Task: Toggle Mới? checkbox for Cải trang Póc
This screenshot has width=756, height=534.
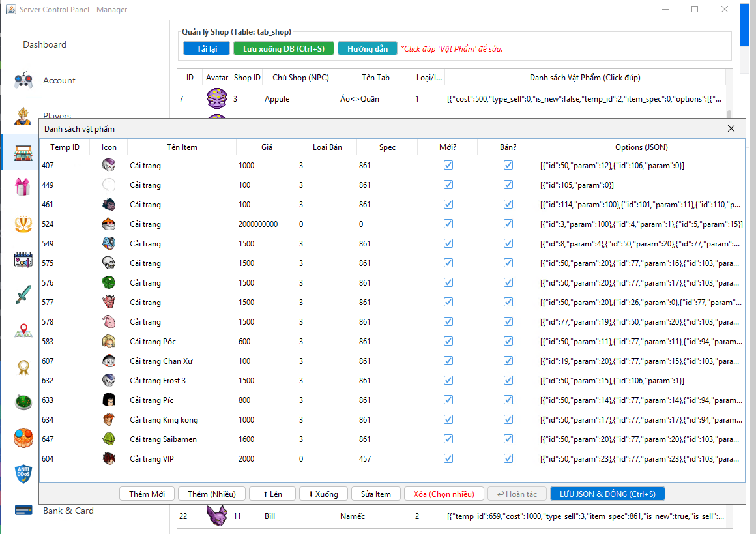Action: (448, 341)
